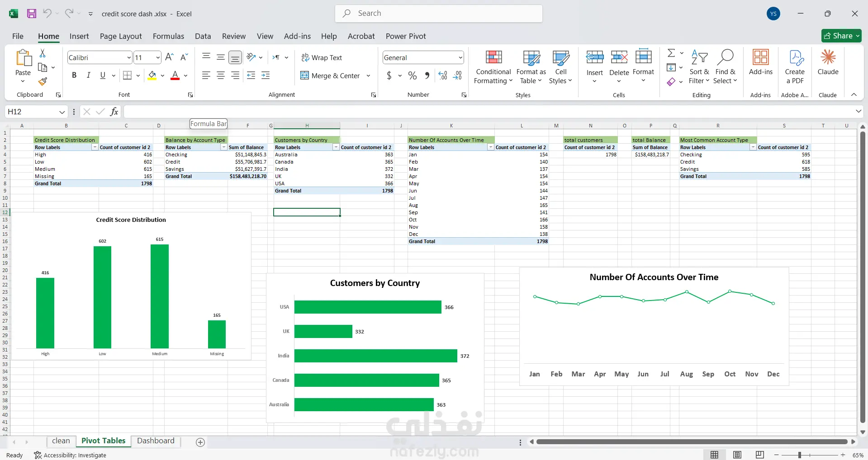Image resolution: width=868 pixels, height=460 pixels.
Task: Launch the Claude add-in
Action: [x=828, y=62]
